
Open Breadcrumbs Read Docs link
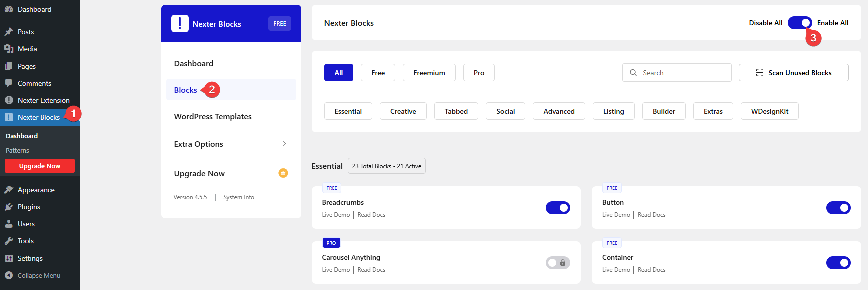[x=371, y=215]
